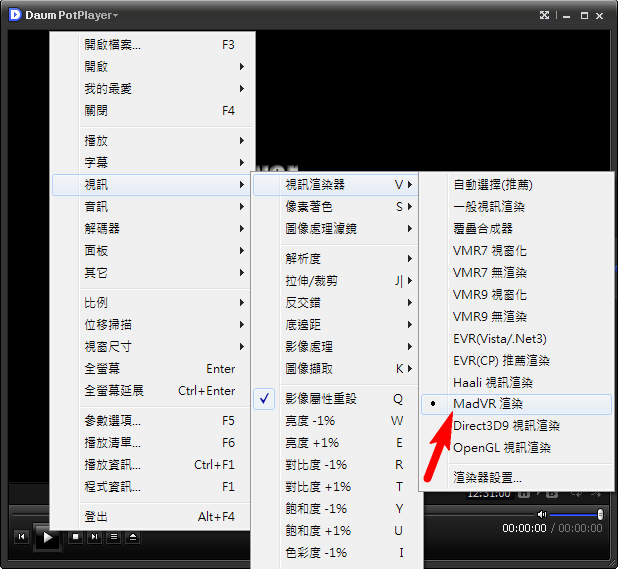
Task: Open the 解析度 submenu
Action: pos(335,259)
